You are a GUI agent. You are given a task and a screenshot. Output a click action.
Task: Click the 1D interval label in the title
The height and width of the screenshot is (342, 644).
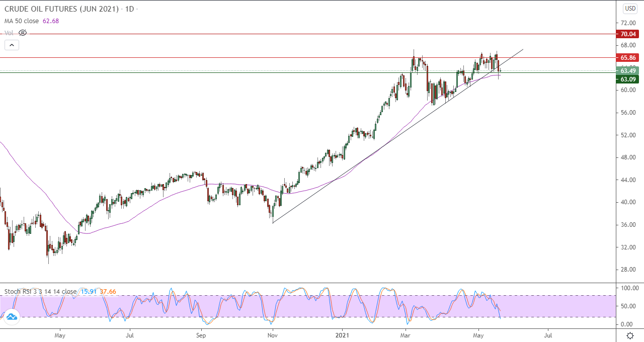[130, 9]
